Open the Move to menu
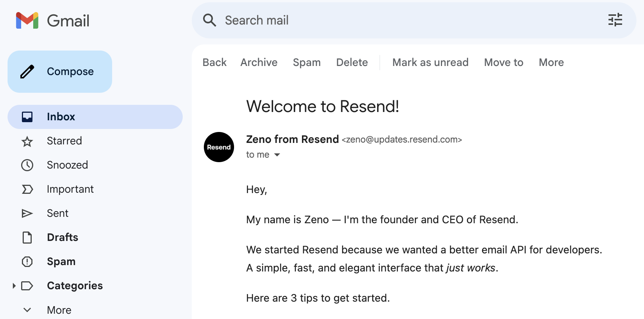This screenshot has height=319, width=644. [x=504, y=63]
